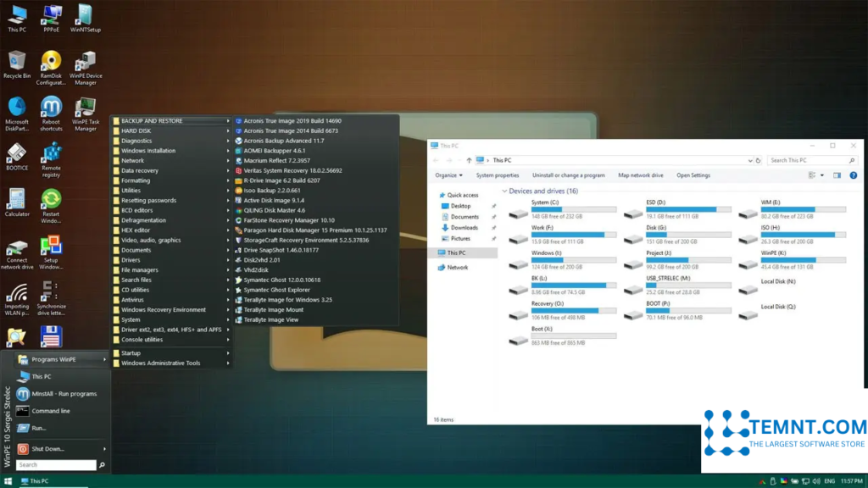
Task: Open WinPE Device Manager icon
Action: tap(85, 63)
